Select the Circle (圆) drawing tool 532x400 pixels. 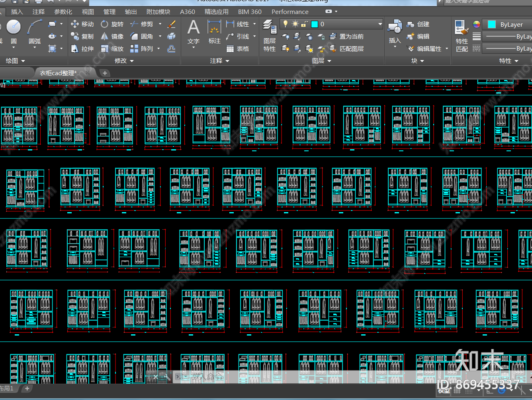pyautogui.click(x=14, y=31)
